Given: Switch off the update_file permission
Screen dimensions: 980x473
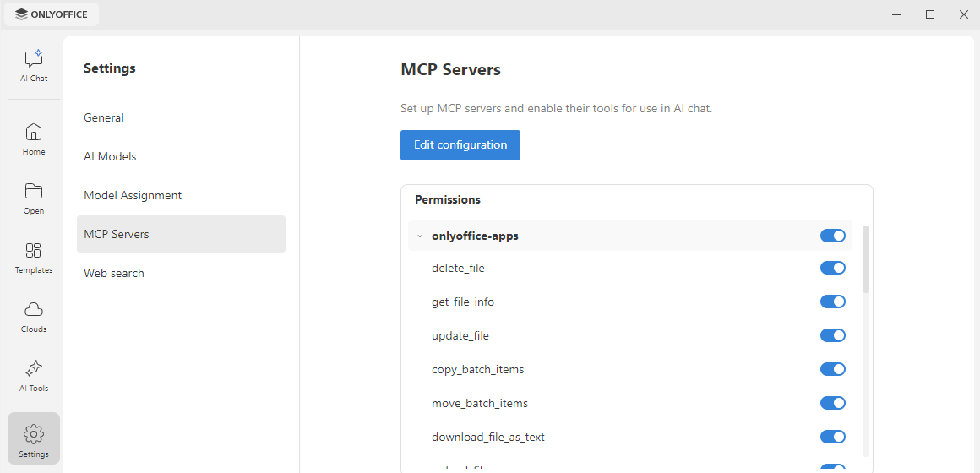Looking at the screenshot, I should pyautogui.click(x=832, y=335).
